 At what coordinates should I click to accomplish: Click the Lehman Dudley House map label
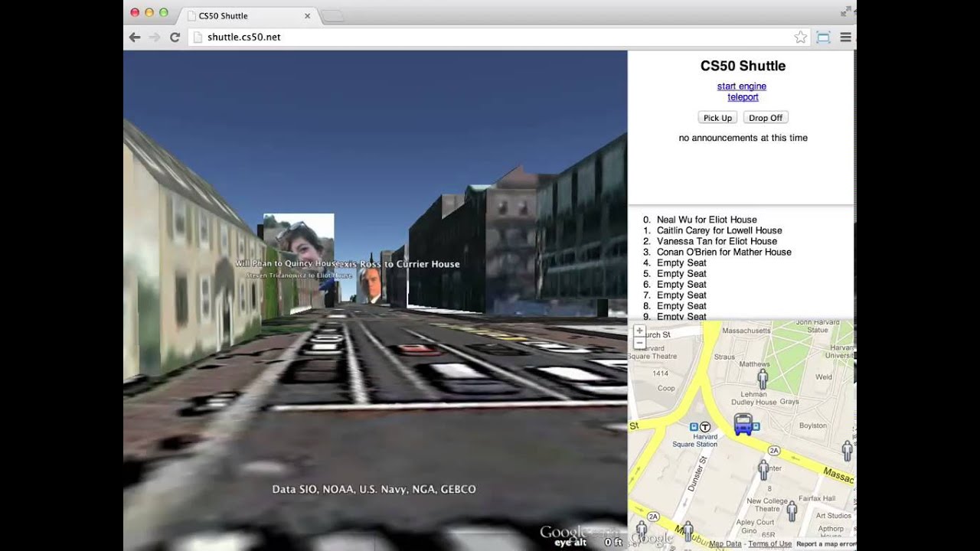pos(754,397)
